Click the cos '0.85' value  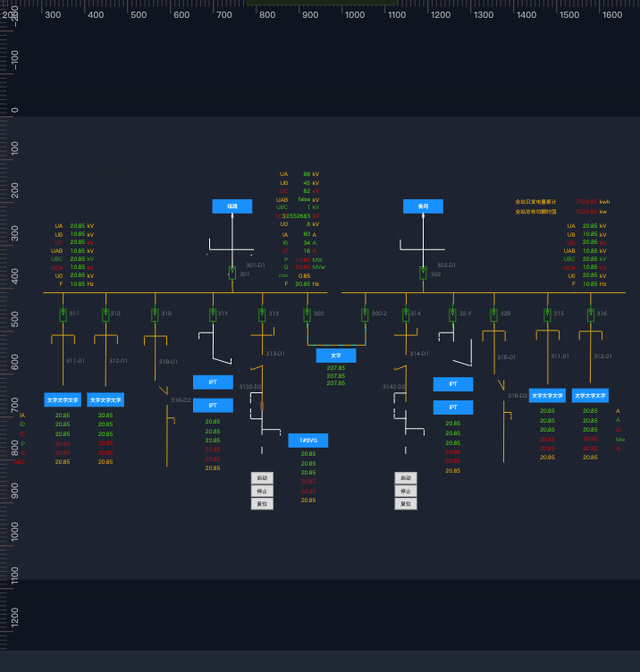coord(304,276)
